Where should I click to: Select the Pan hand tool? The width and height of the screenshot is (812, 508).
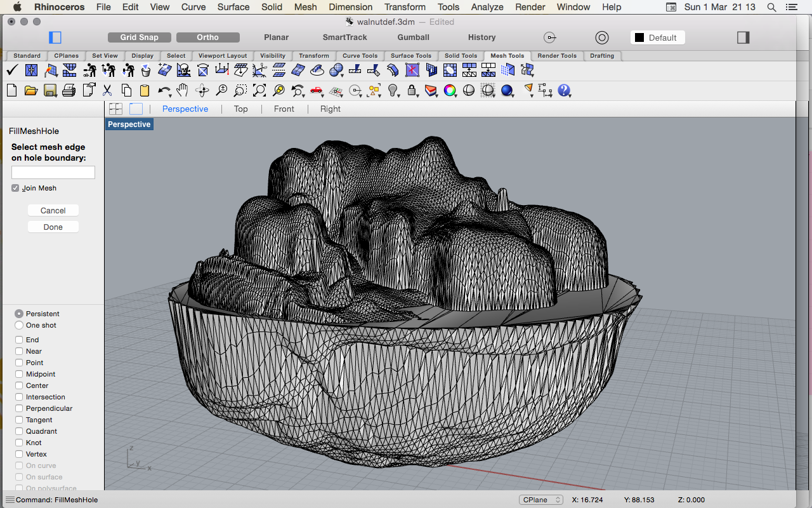click(183, 90)
